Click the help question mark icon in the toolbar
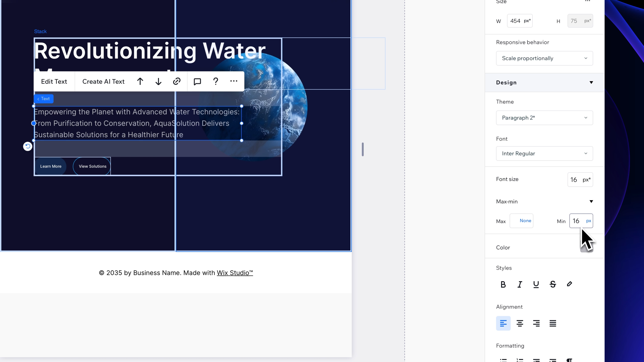The height and width of the screenshot is (362, 644). coord(216,81)
